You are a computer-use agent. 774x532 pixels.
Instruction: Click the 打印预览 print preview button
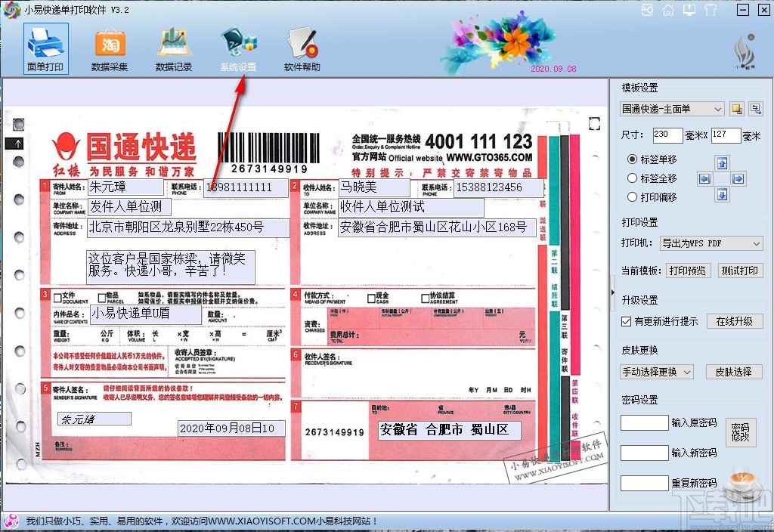coord(688,270)
